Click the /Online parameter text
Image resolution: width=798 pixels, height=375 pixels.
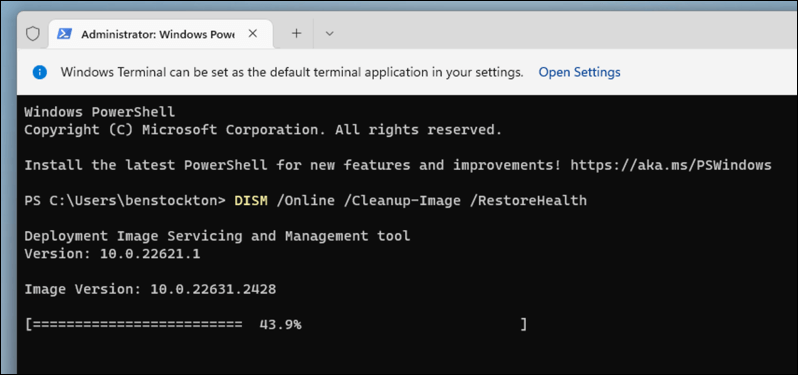[x=305, y=200]
